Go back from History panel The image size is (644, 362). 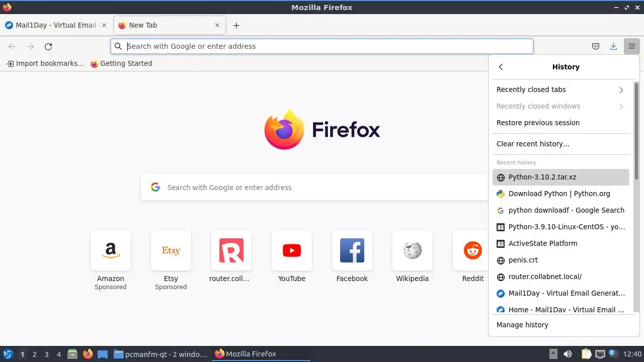[x=501, y=67]
